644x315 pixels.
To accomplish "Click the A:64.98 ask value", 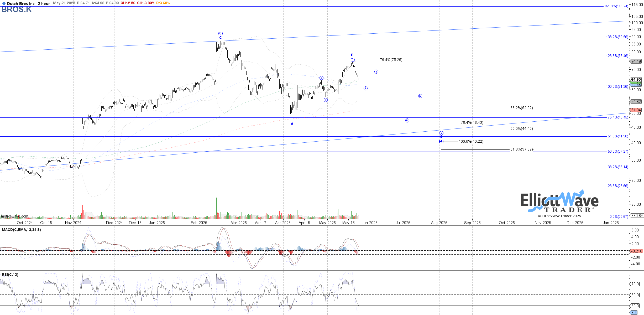I will (x=98, y=3).
